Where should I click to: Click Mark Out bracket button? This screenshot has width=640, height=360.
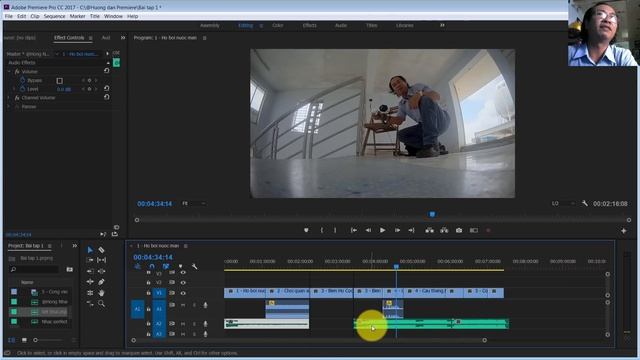click(x=335, y=230)
